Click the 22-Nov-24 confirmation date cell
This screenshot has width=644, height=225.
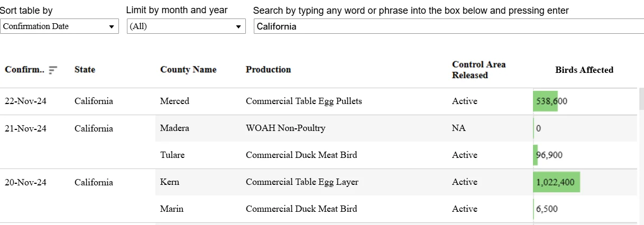pos(25,101)
